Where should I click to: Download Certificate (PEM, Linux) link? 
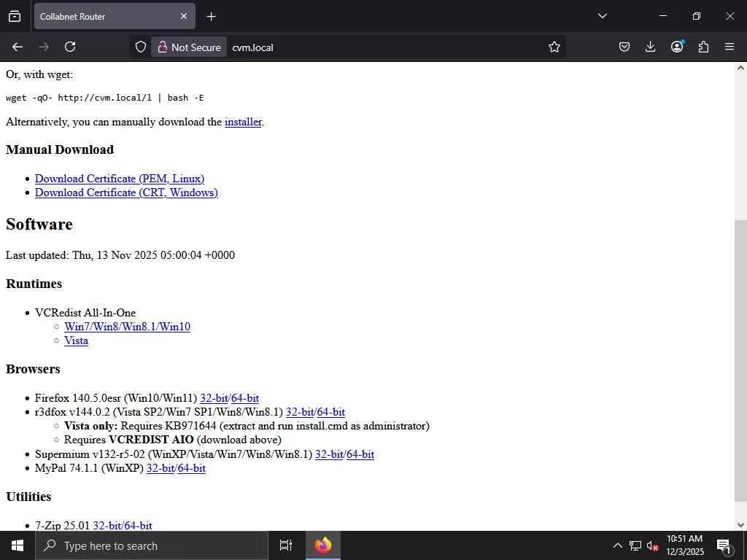pyautogui.click(x=120, y=179)
